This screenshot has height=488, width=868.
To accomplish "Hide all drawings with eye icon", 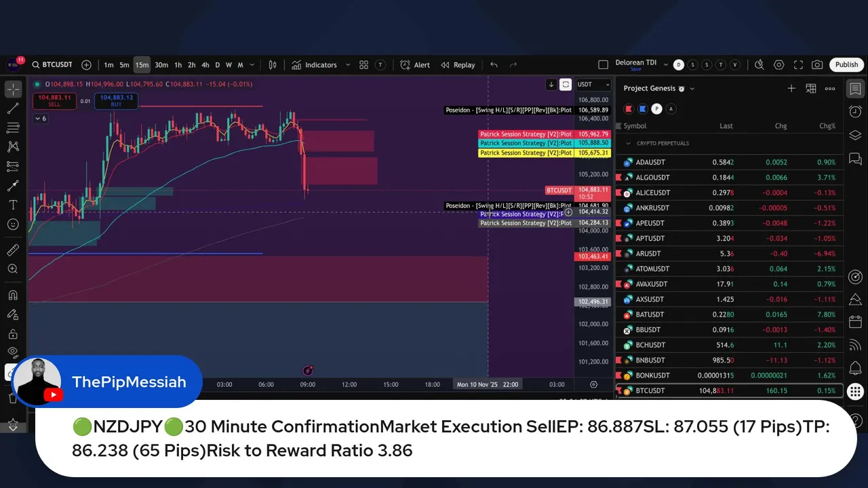I will pos(13,352).
